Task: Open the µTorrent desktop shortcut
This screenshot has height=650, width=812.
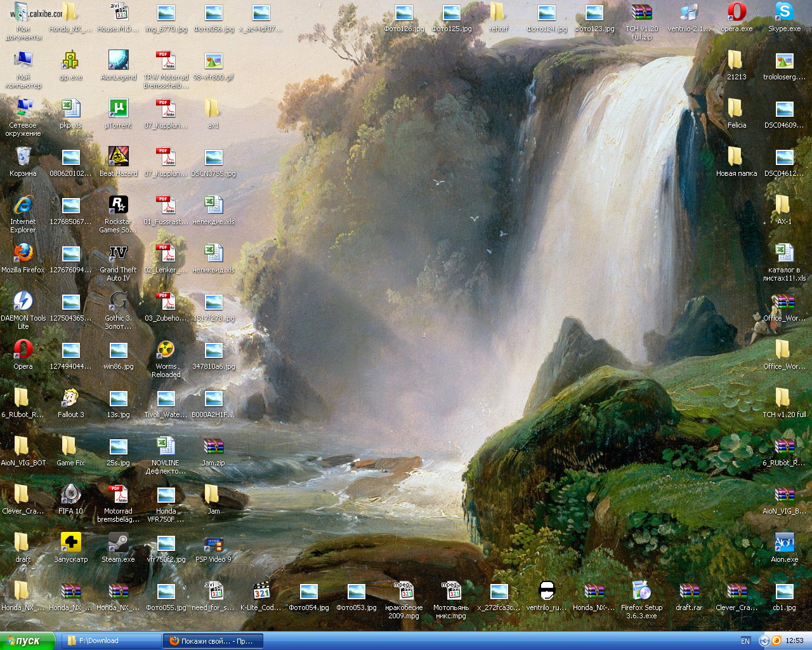Action: (118, 109)
